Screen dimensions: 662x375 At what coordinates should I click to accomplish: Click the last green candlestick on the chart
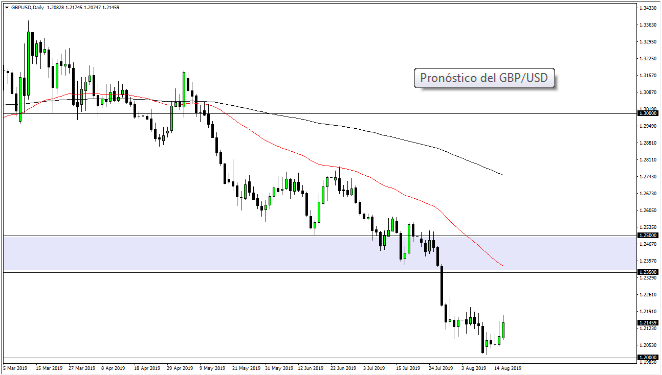tap(504, 329)
